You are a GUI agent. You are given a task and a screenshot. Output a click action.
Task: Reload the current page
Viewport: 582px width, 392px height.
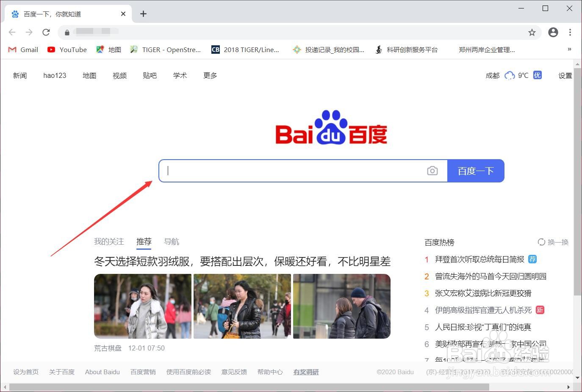tap(46, 32)
